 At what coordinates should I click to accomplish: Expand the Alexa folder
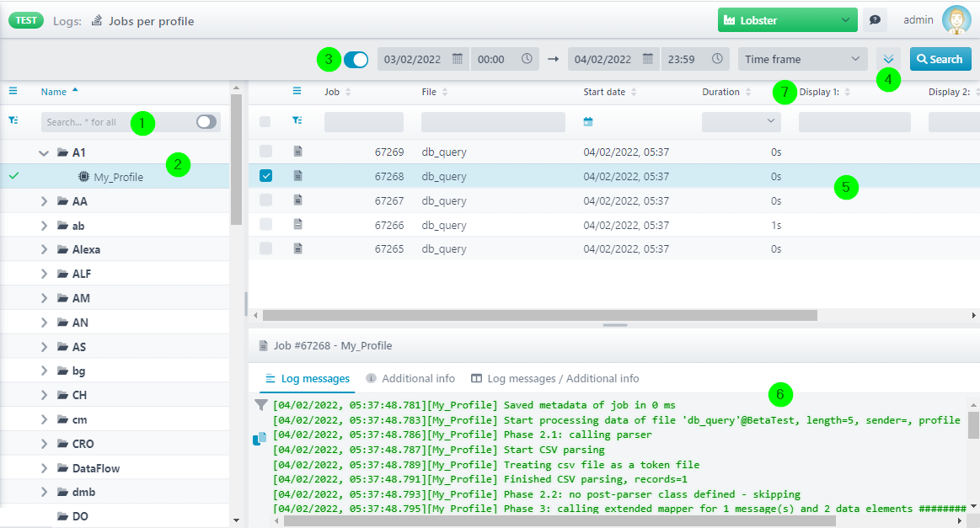(44, 249)
